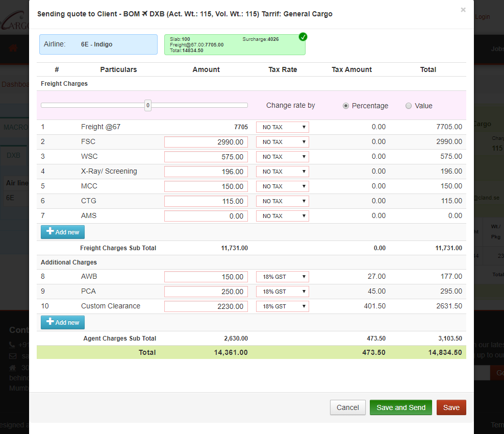Select the Value radio button
The width and height of the screenshot is (504, 434).
[408, 106]
